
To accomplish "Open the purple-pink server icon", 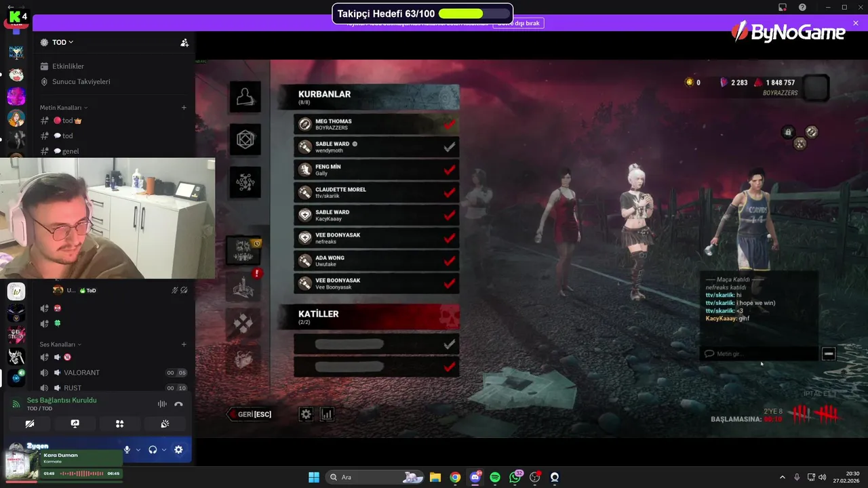I will [x=16, y=96].
